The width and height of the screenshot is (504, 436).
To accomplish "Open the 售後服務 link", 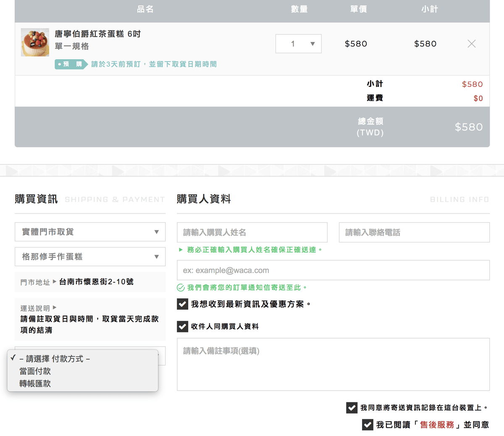I will [x=437, y=425].
